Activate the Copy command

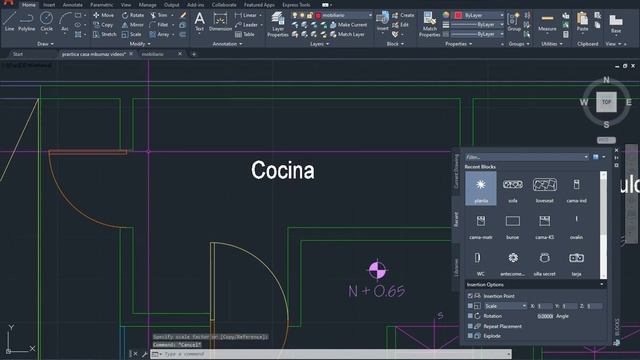(103, 25)
